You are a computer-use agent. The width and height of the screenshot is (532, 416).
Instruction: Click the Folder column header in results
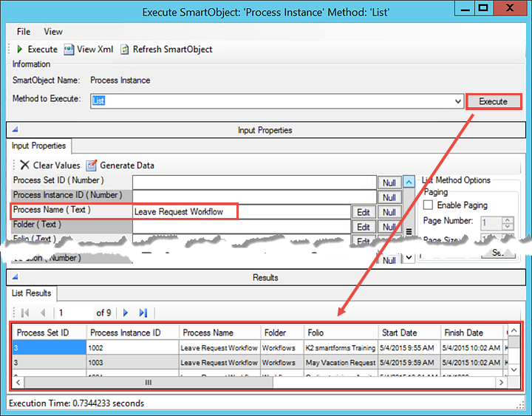pos(282,333)
